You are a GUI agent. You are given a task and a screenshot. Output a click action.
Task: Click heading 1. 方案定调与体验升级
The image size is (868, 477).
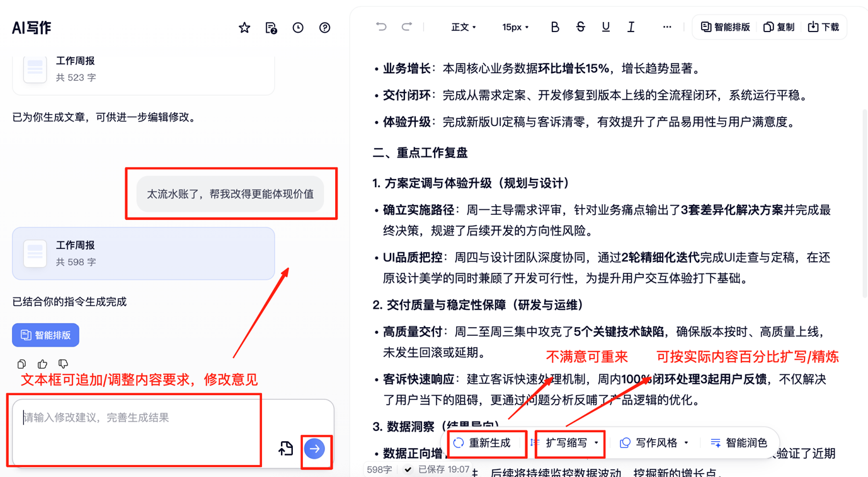pyautogui.click(x=472, y=183)
